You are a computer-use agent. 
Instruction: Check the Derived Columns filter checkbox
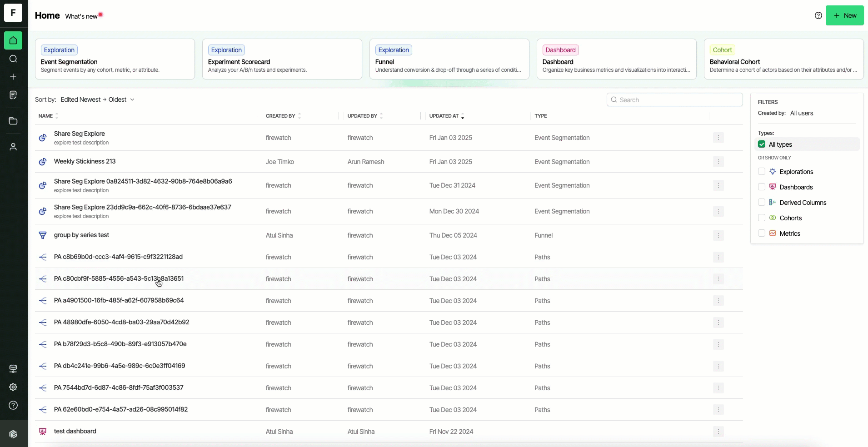point(762,203)
